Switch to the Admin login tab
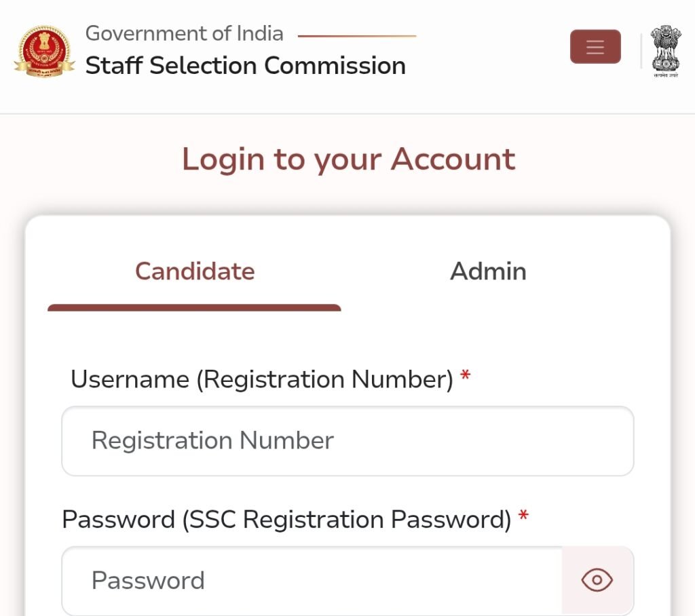This screenshot has width=695, height=616. pyautogui.click(x=488, y=271)
